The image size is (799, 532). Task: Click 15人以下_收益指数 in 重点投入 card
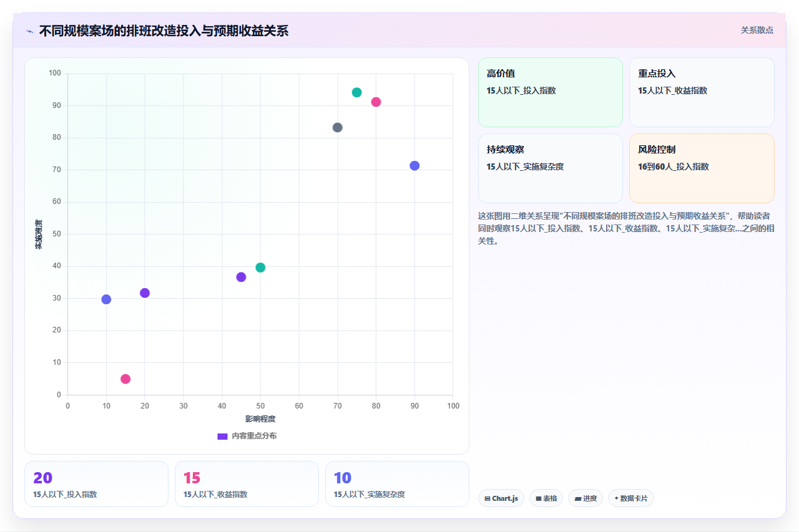pyautogui.click(x=673, y=90)
